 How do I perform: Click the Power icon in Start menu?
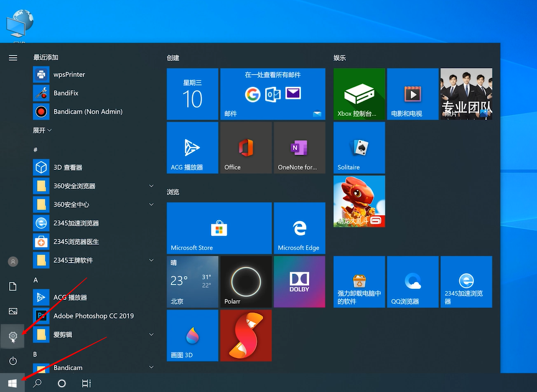coord(13,361)
